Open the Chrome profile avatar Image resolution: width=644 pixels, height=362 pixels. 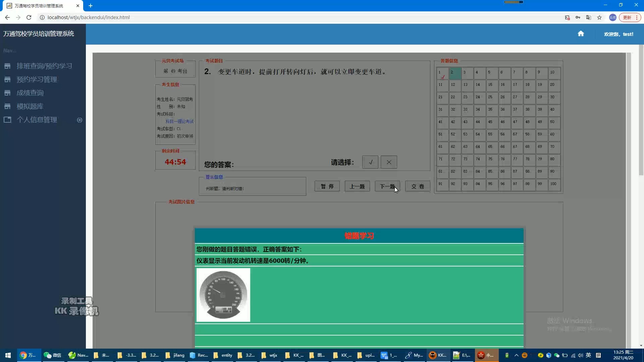click(612, 17)
